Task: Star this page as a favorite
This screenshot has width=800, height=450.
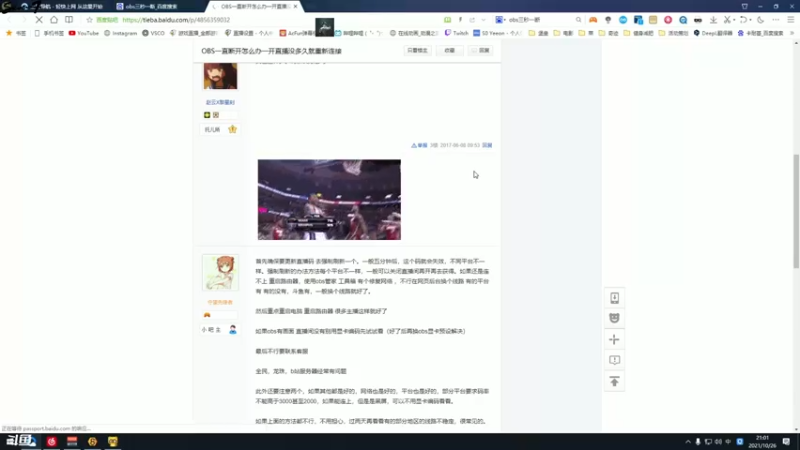Action: (x=89, y=20)
